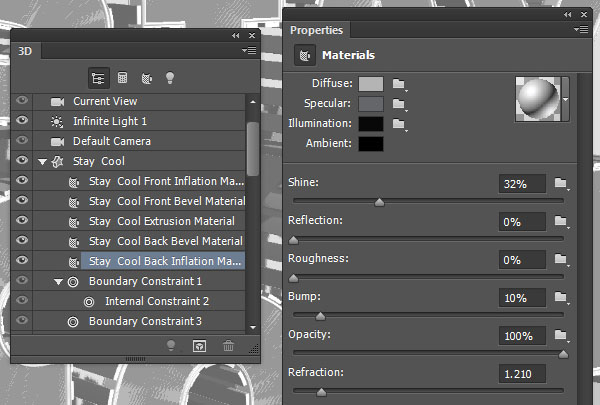Collapse the Boundary Constraint 1 tree
The height and width of the screenshot is (405, 600).
(58, 282)
